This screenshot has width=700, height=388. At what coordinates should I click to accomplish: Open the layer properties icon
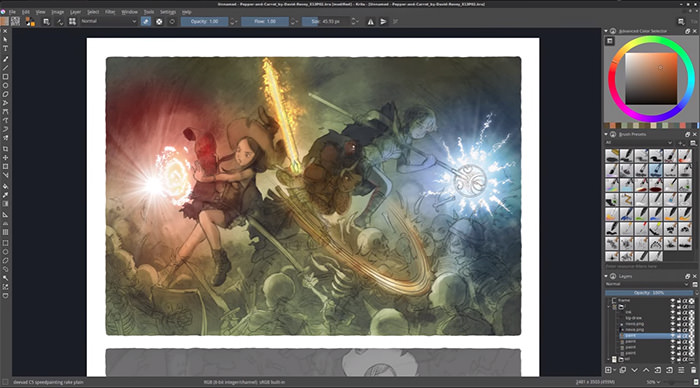click(681, 370)
